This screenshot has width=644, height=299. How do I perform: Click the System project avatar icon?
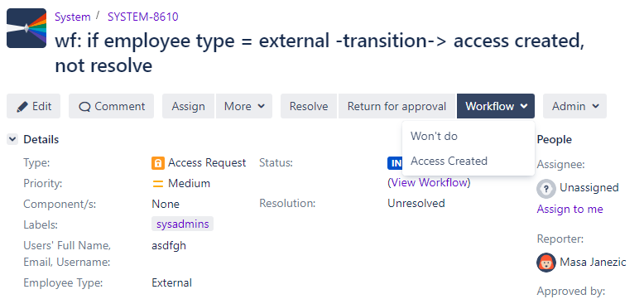click(x=26, y=28)
